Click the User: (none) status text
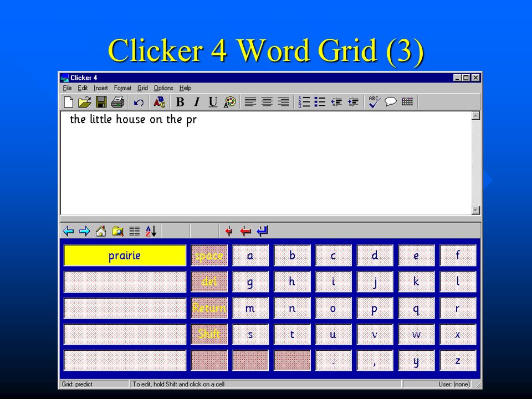 (x=454, y=384)
